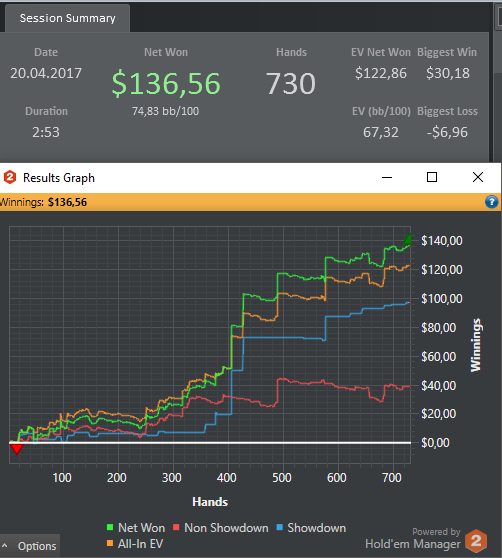
Task: Click the $100,00 y-axis label
Action: pyautogui.click(x=442, y=298)
